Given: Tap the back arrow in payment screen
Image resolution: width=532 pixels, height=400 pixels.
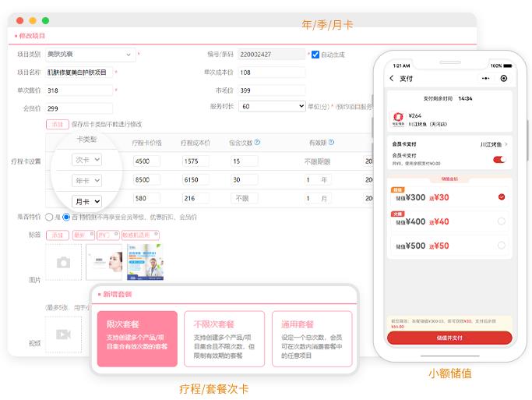Looking at the screenshot, I should pos(392,79).
